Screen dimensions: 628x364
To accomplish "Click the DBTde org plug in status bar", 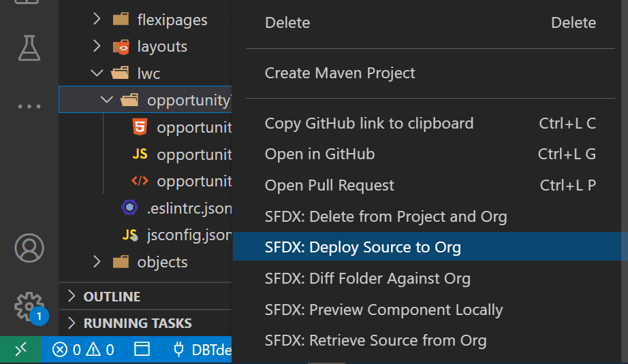I will click(x=202, y=350).
